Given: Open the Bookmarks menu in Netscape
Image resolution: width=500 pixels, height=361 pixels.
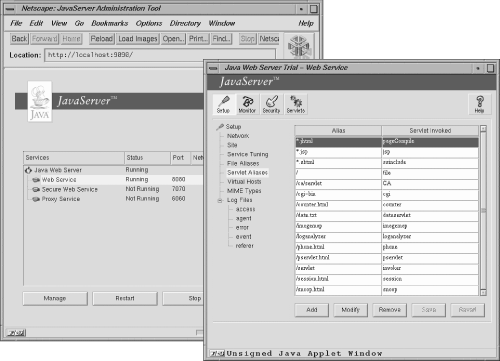Looking at the screenshot, I should 110,23.
